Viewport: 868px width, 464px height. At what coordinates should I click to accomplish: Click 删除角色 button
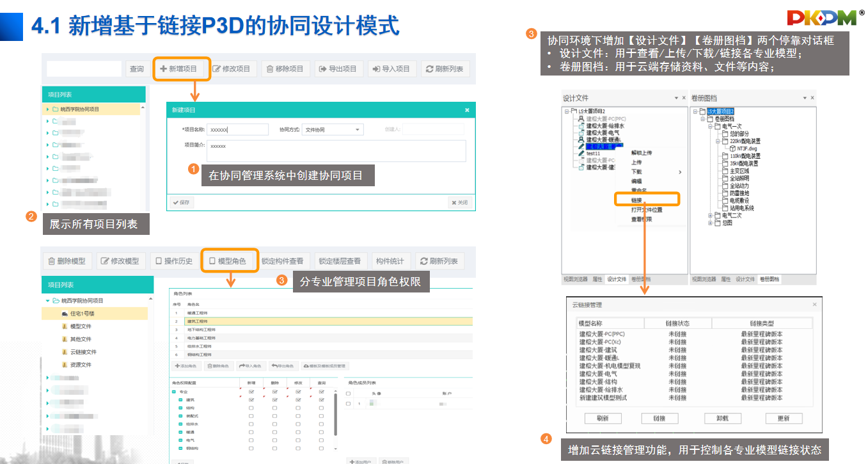[218, 366]
